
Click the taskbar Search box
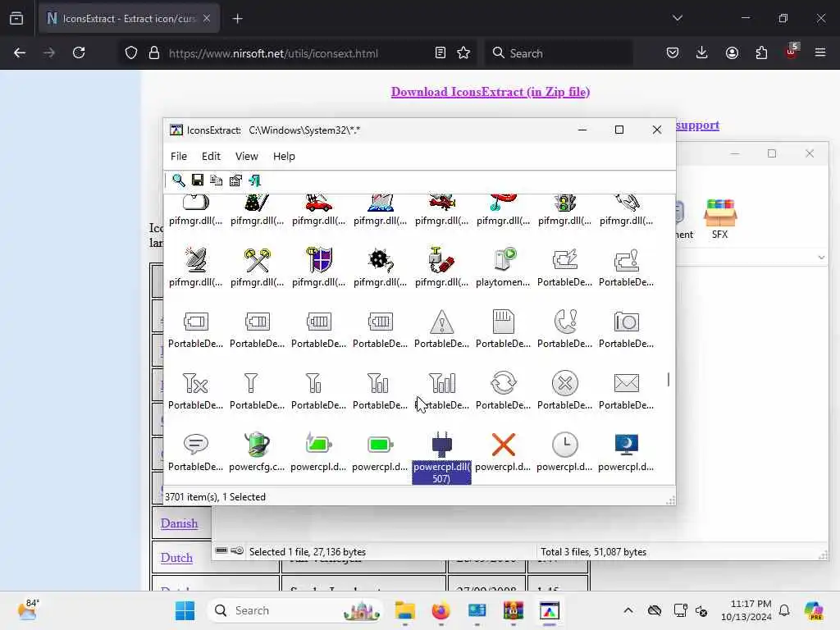click(295, 610)
